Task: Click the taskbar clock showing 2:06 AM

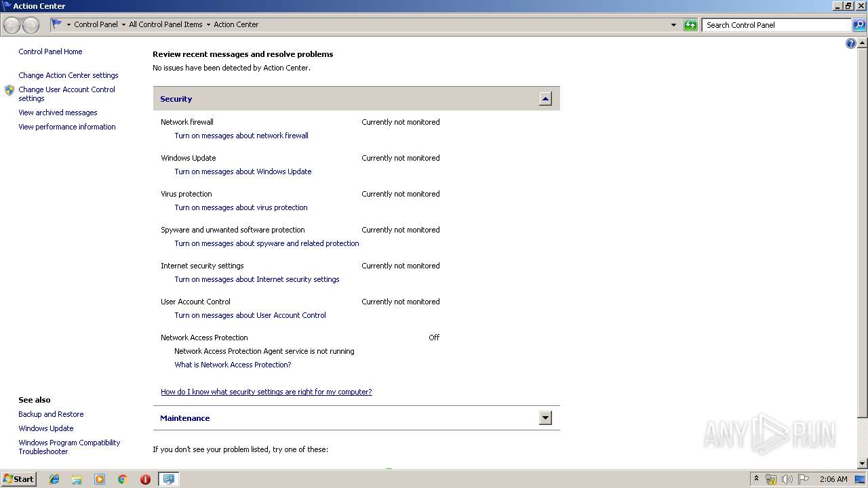Action: (833, 479)
